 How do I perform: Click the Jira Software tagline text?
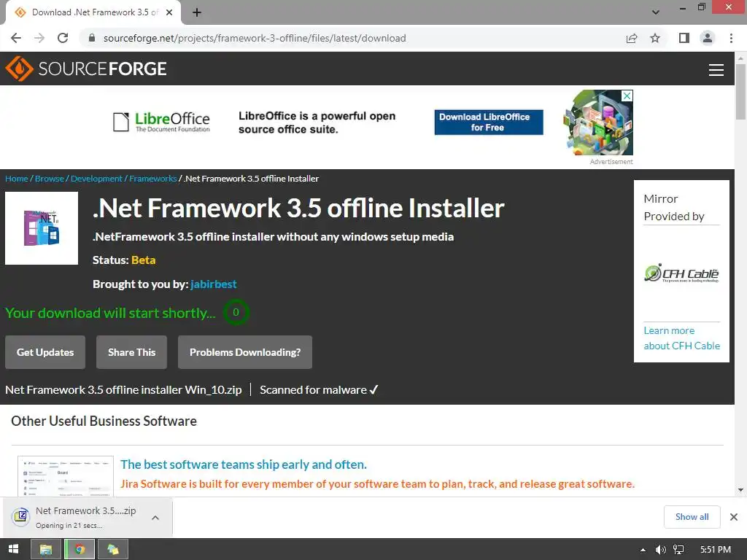tap(377, 484)
